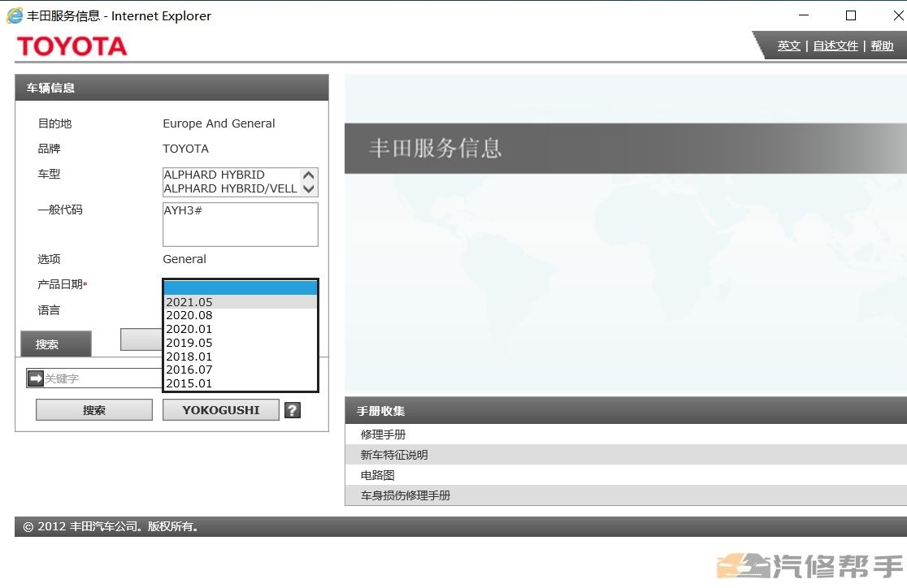The height and width of the screenshot is (588, 907).
Task: Open the 自述文件 readme link
Action: [835, 45]
